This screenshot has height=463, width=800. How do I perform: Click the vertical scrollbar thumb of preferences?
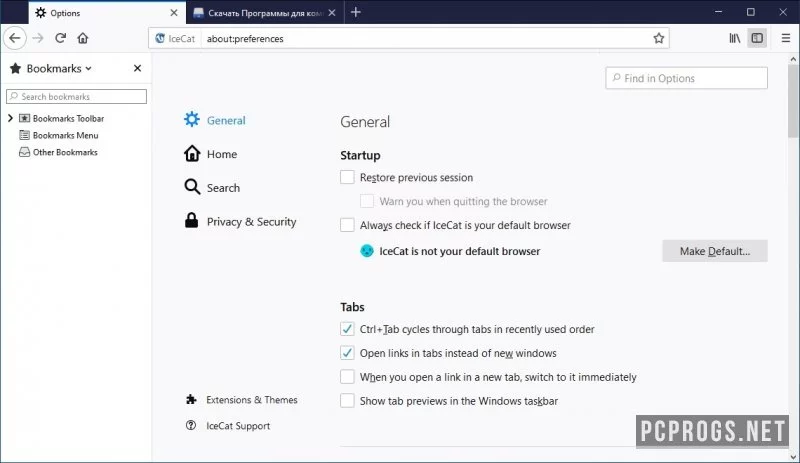pyautogui.click(x=792, y=101)
